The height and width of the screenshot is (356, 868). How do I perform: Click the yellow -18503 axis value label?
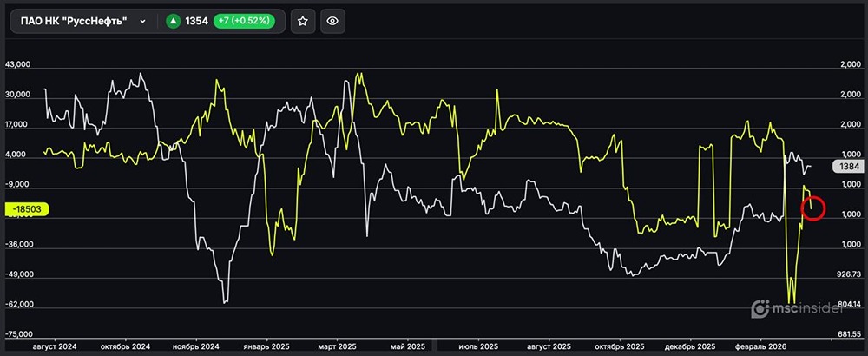(x=27, y=208)
